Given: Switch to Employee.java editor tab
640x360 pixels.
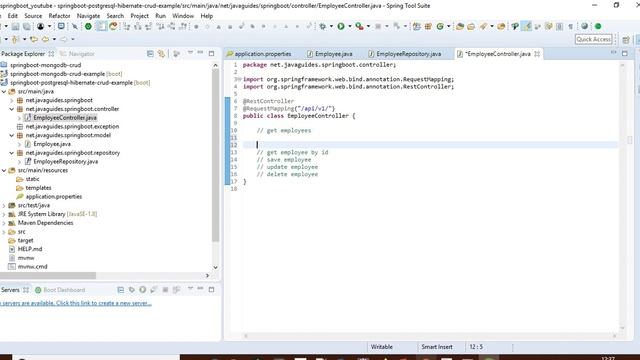Looking at the screenshot, I should point(330,54).
